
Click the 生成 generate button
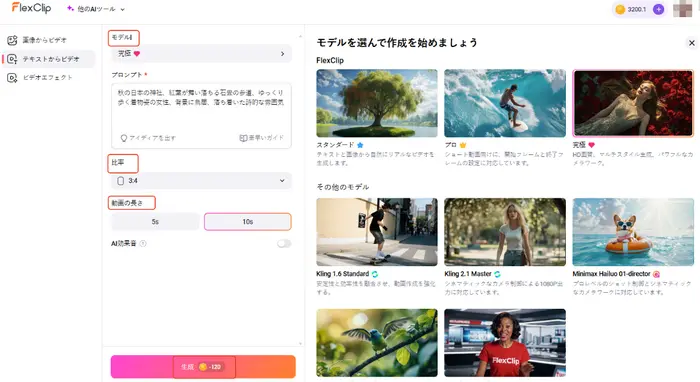203,367
